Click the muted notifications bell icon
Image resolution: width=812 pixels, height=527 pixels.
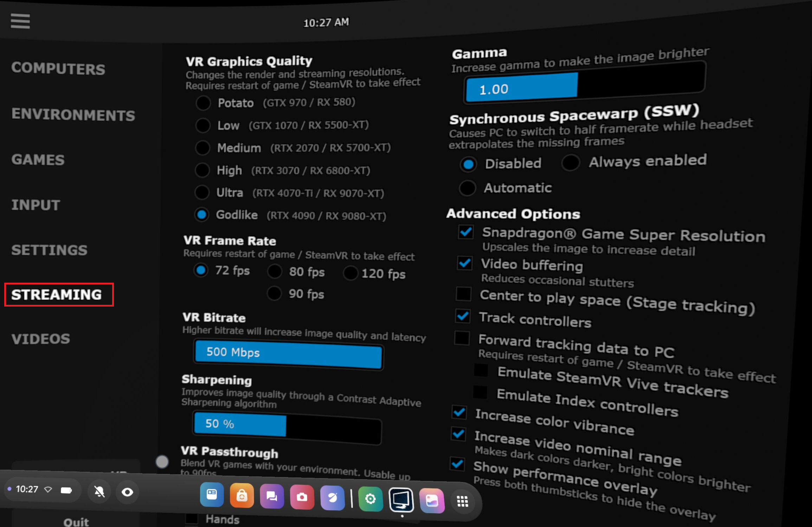pyautogui.click(x=99, y=491)
